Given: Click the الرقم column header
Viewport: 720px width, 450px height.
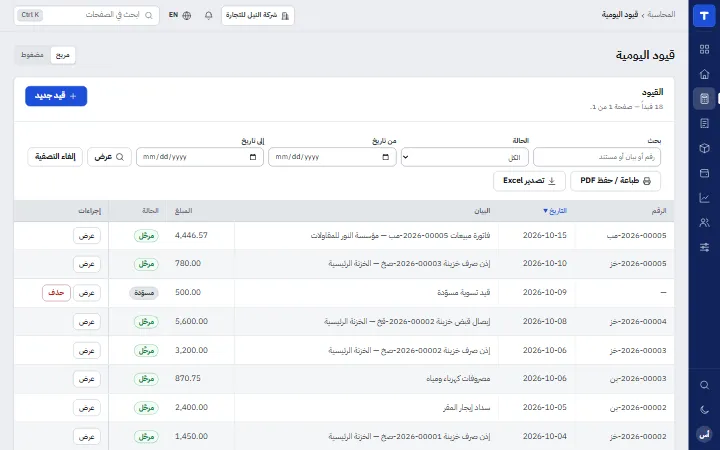Looking at the screenshot, I should click(x=659, y=211).
